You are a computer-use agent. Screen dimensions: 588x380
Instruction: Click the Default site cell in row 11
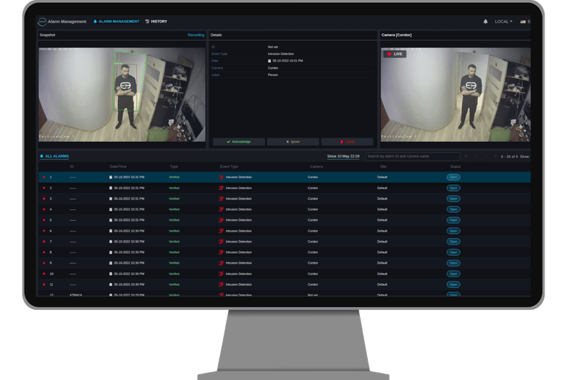(382, 284)
